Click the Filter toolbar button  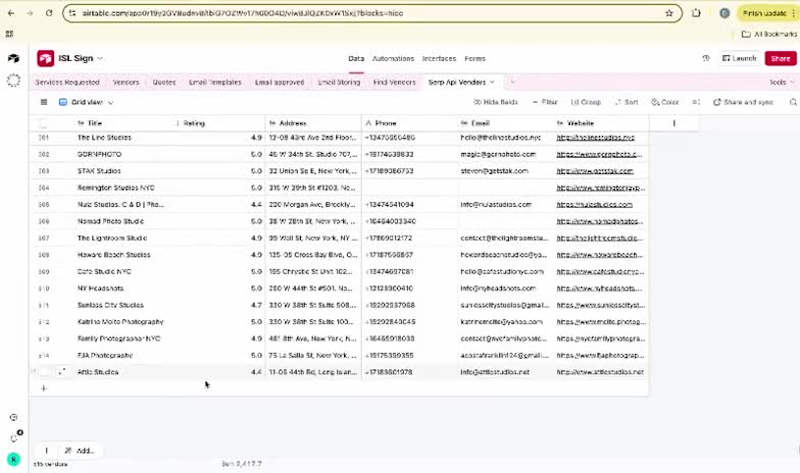pyautogui.click(x=545, y=102)
